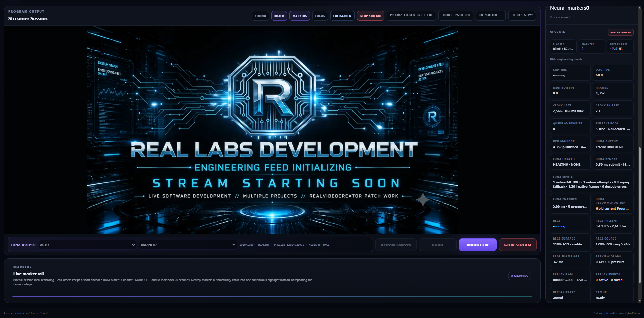The image size is (644, 318).
Task: Click the RLGE PRESENT 34.9 FPS card
Action: [x=613, y=224]
